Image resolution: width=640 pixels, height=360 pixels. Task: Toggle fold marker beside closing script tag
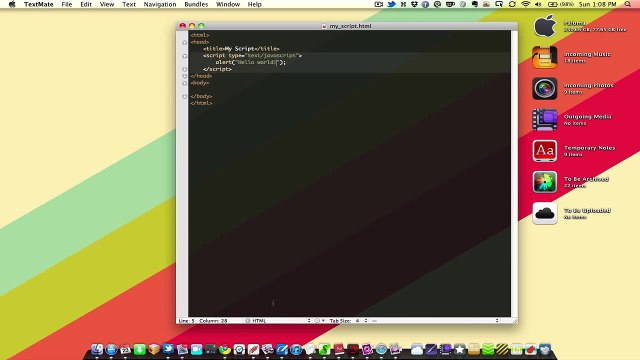pos(184,69)
